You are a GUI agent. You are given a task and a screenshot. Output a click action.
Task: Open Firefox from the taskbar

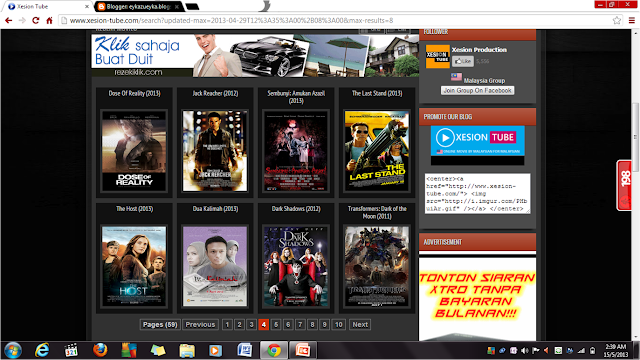coord(100,350)
